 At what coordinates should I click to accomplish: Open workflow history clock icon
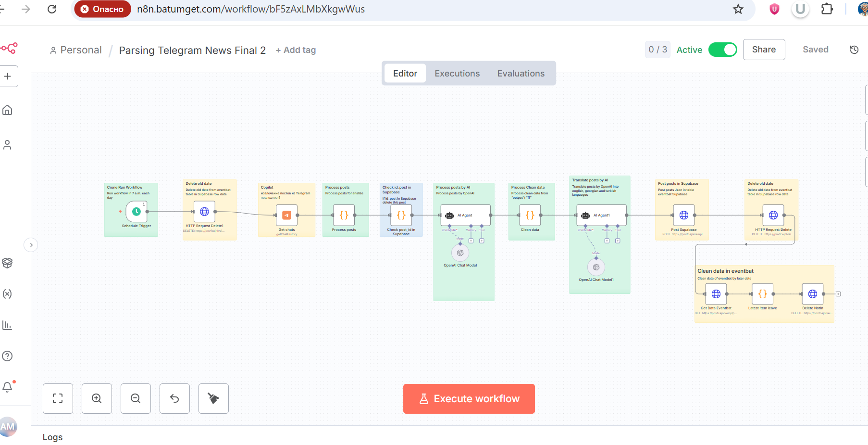click(x=854, y=50)
